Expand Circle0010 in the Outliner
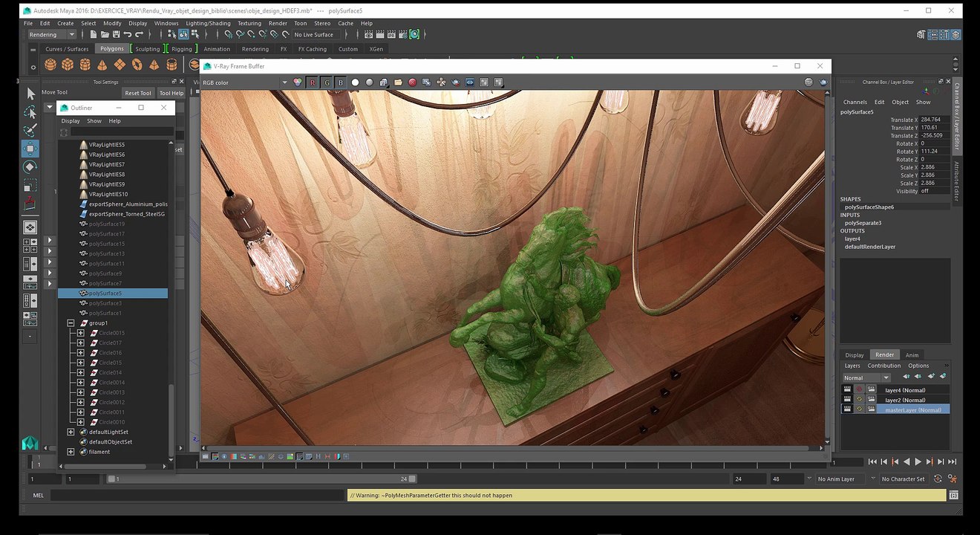 point(81,422)
